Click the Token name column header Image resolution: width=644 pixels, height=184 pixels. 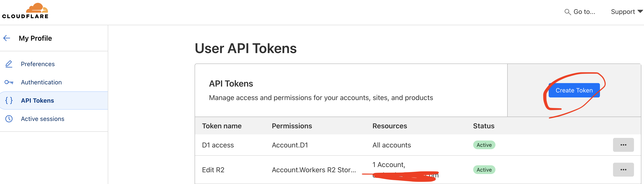tap(221, 126)
